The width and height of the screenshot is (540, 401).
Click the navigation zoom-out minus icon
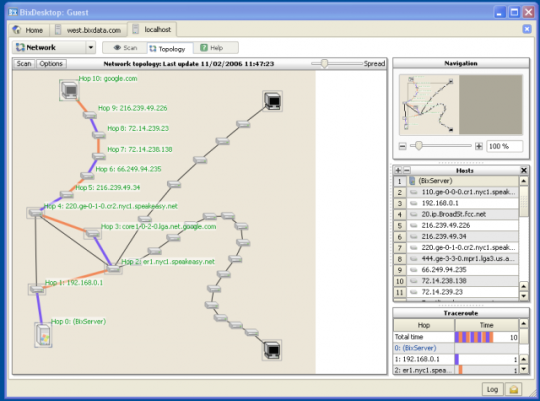[x=402, y=146]
